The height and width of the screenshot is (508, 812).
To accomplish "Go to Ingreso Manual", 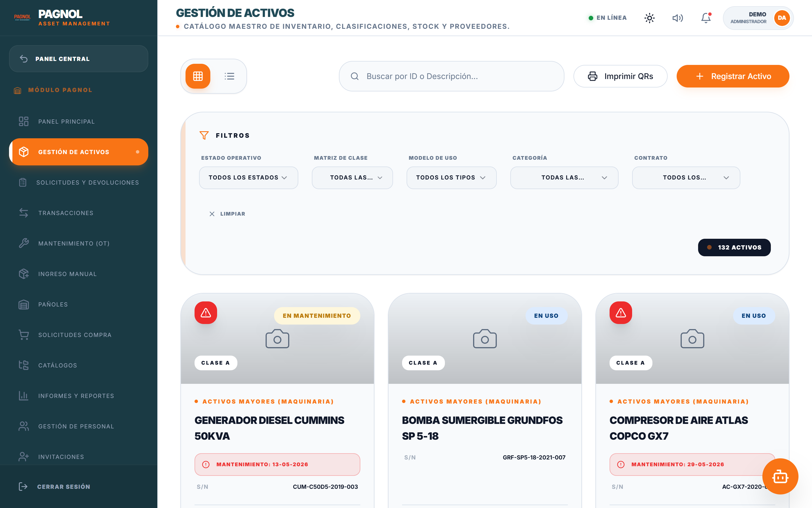I will 78,274.
